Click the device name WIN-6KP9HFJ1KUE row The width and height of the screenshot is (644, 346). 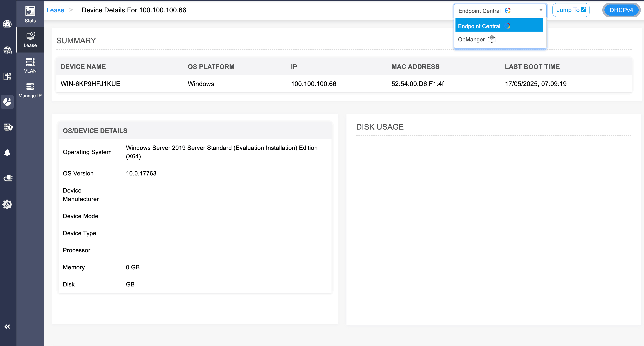click(90, 84)
